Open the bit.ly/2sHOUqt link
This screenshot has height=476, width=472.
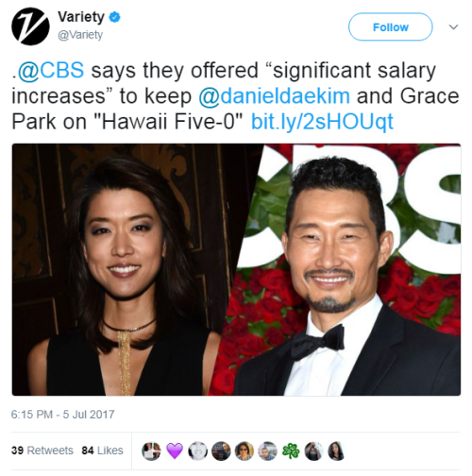[322, 122]
